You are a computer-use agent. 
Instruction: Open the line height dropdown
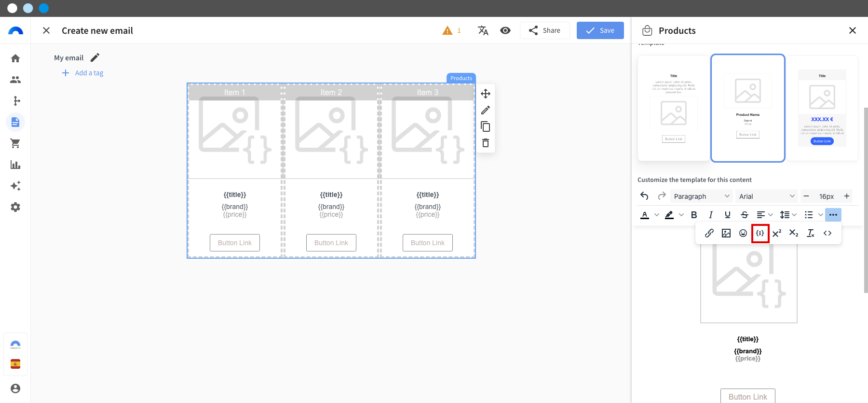[x=788, y=215]
